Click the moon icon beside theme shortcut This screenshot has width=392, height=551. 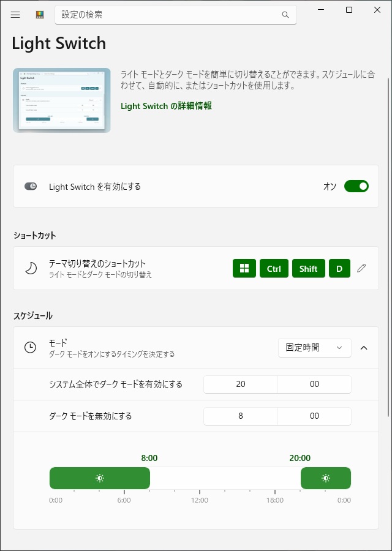tap(31, 268)
